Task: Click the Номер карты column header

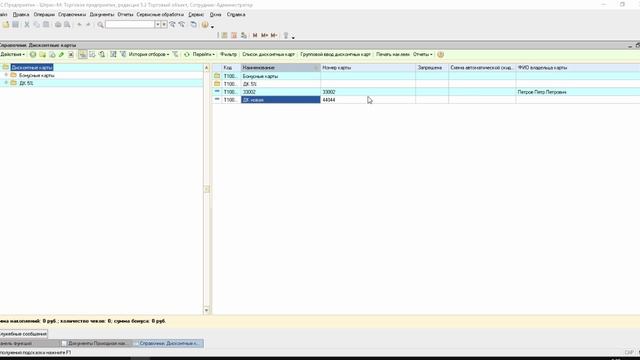Action: [368, 68]
